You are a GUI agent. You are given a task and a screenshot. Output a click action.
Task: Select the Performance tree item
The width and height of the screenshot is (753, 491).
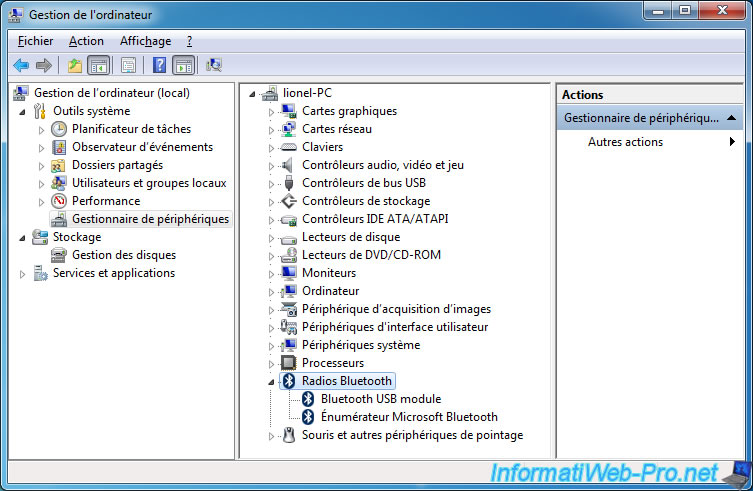point(106,201)
